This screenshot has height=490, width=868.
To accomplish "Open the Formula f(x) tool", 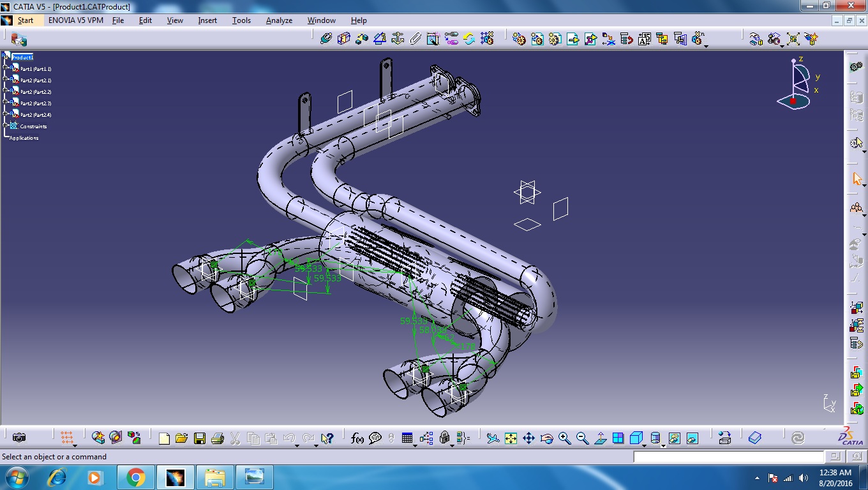I will (357, 438).
